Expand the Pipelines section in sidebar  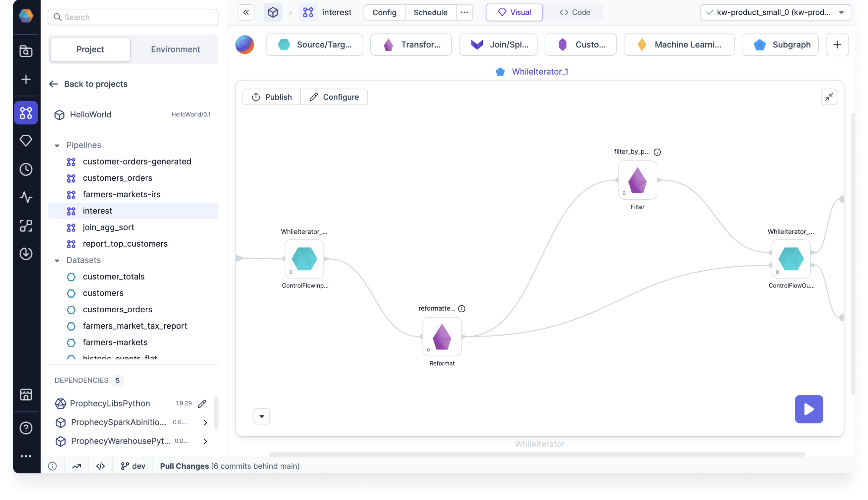57,145
